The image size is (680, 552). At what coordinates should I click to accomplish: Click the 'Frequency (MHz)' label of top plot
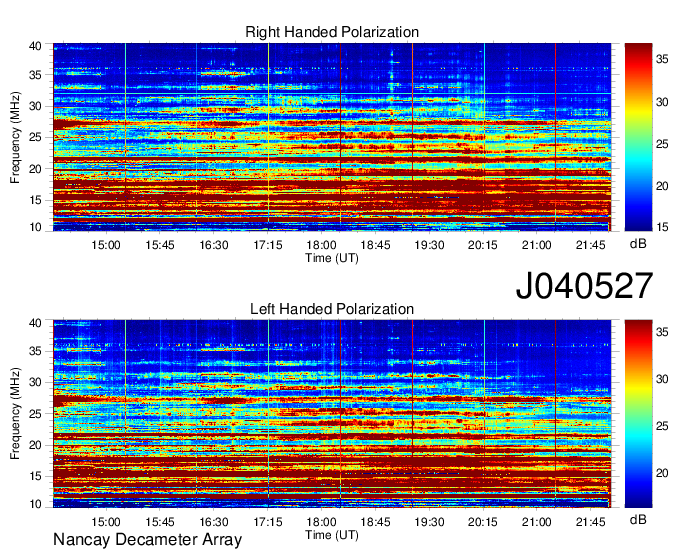tap(15, 137)
